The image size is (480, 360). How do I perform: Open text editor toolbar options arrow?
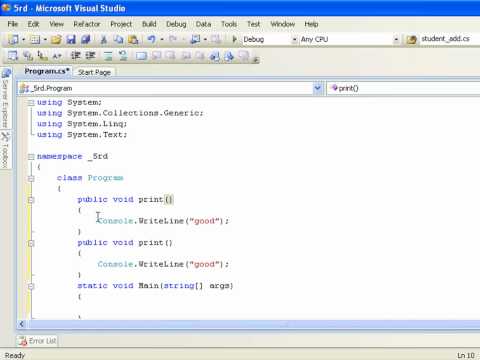(x=256, y=60)
